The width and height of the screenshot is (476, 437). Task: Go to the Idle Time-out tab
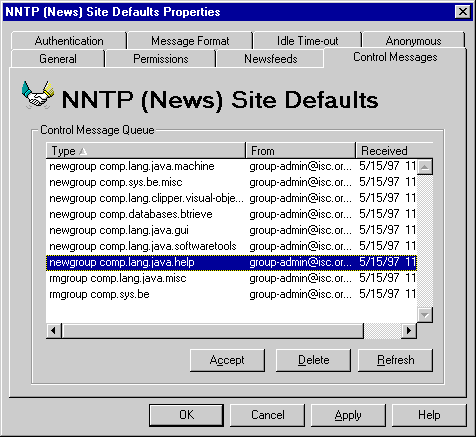[x=307, y=41]
